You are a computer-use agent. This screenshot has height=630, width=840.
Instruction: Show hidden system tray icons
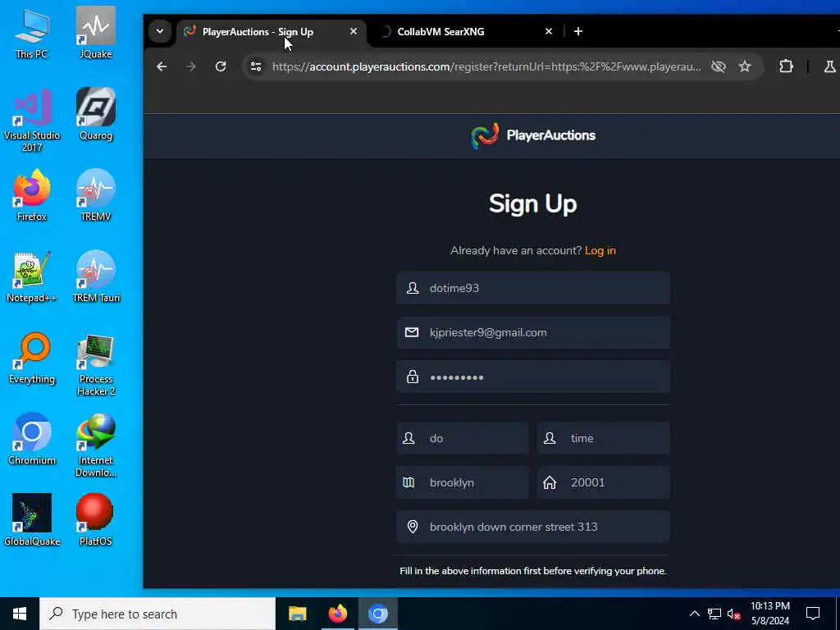click(x=694, y=614)
